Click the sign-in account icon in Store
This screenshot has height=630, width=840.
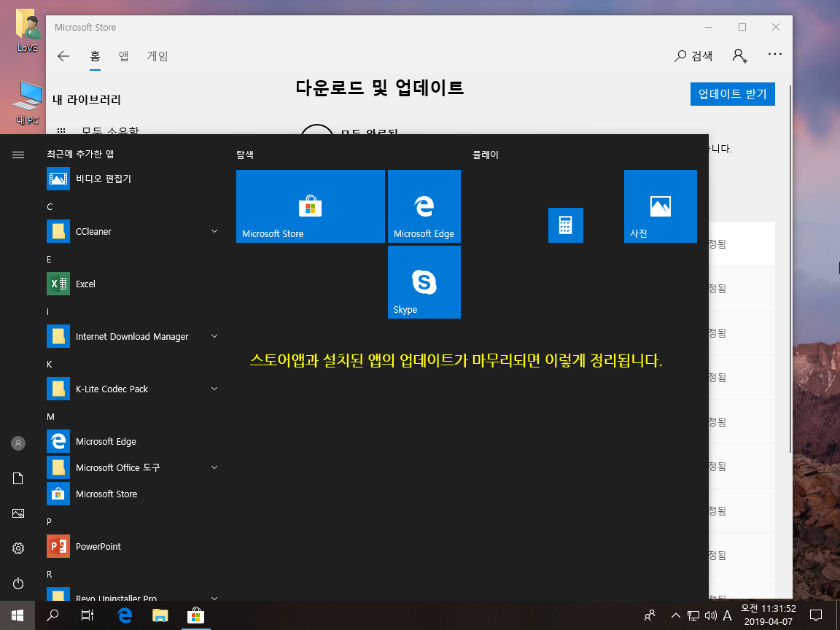[740, 55]
